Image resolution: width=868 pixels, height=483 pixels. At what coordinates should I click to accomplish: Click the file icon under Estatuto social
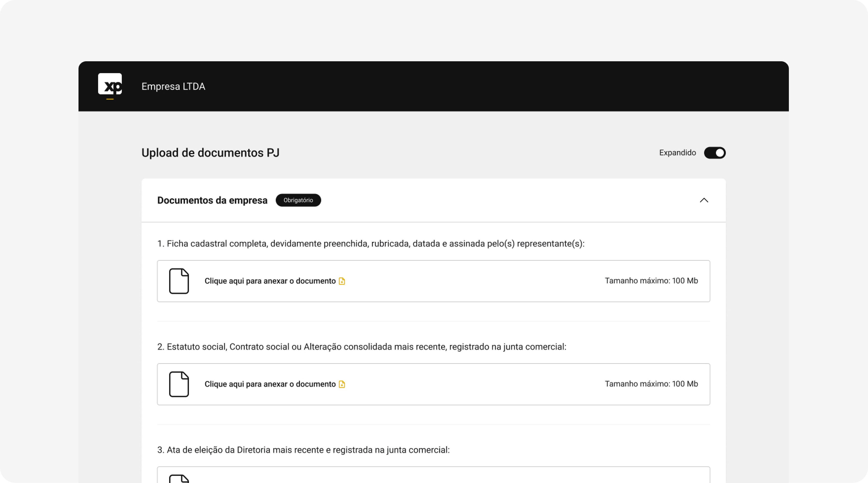point(179,384)
